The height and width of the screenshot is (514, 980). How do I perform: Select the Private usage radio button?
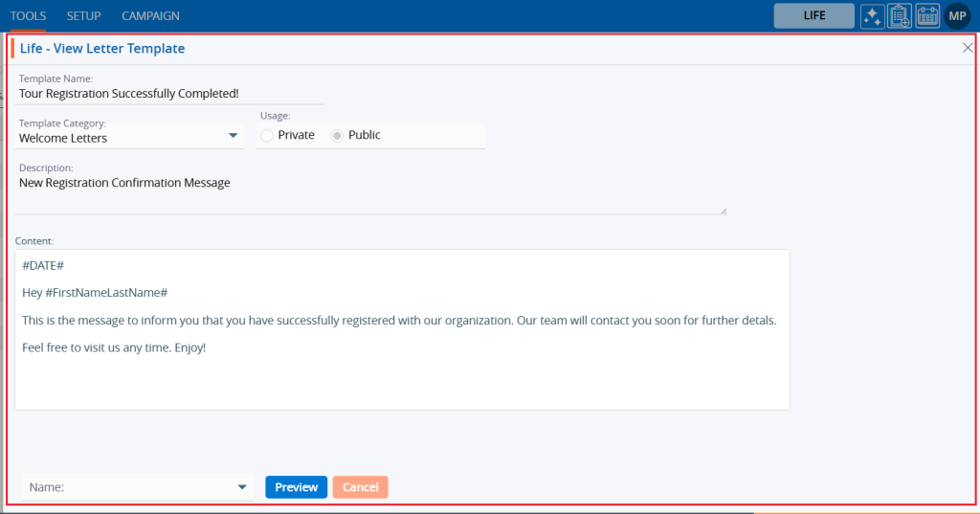pyautogui.click(x=267, y=136)
